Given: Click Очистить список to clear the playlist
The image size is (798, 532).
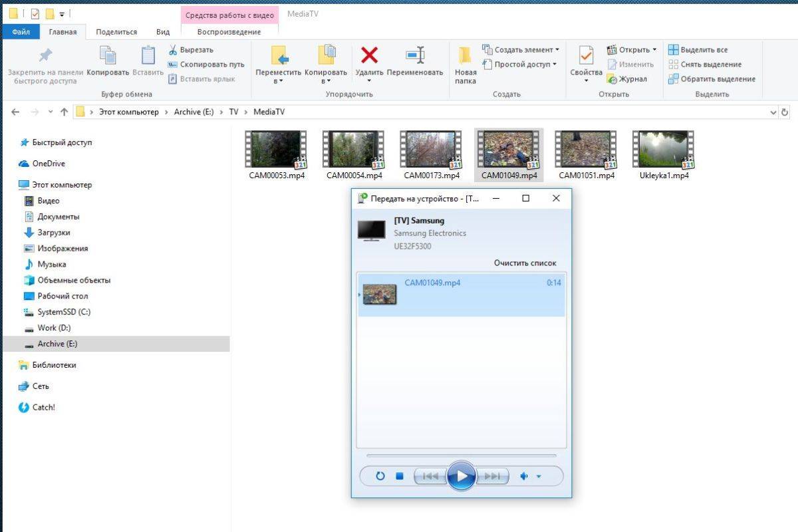Looking at the screenshot, I should pos(525,263).
